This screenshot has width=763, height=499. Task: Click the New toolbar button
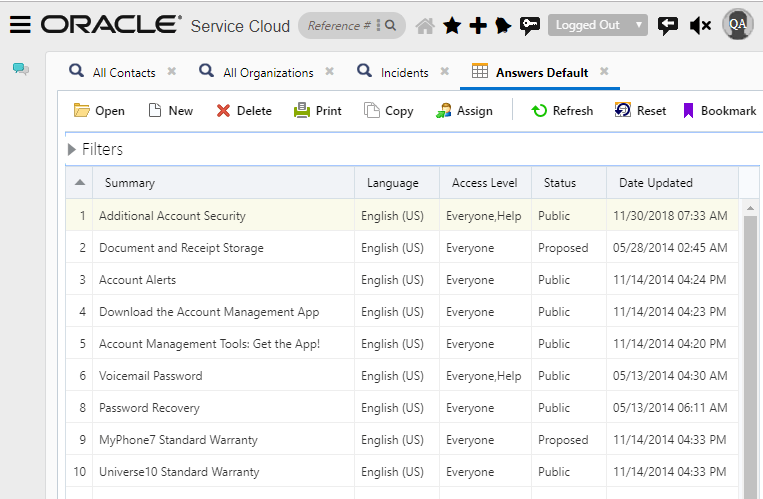171,111
